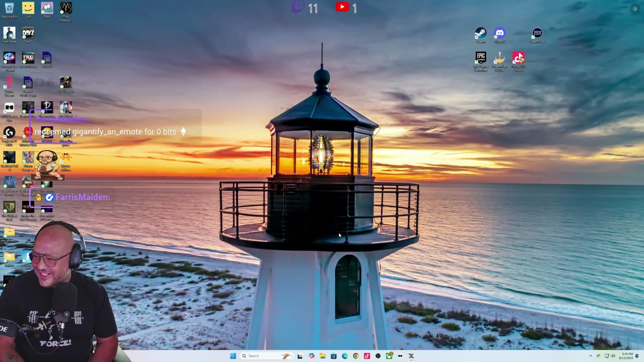The width and height of the screenshot is (644, 362).
Task: Open Steam from the desktop
Action: [480, 35]
